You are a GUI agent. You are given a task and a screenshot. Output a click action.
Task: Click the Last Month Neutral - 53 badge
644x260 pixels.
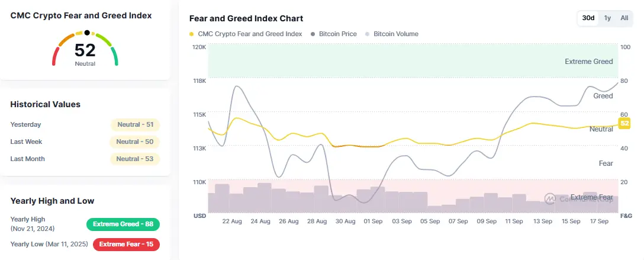(135, 159)
